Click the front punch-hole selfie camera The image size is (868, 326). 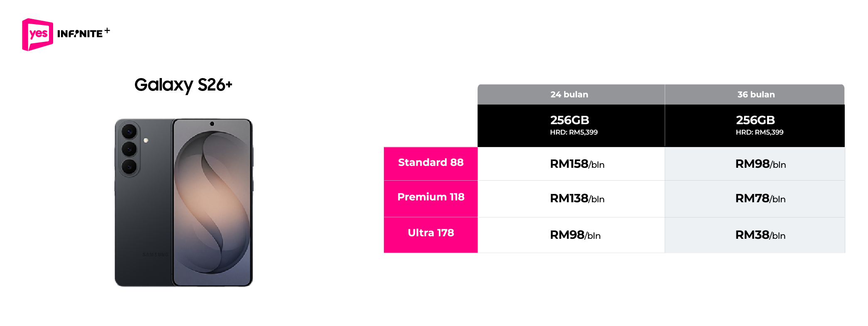(212, 124)
